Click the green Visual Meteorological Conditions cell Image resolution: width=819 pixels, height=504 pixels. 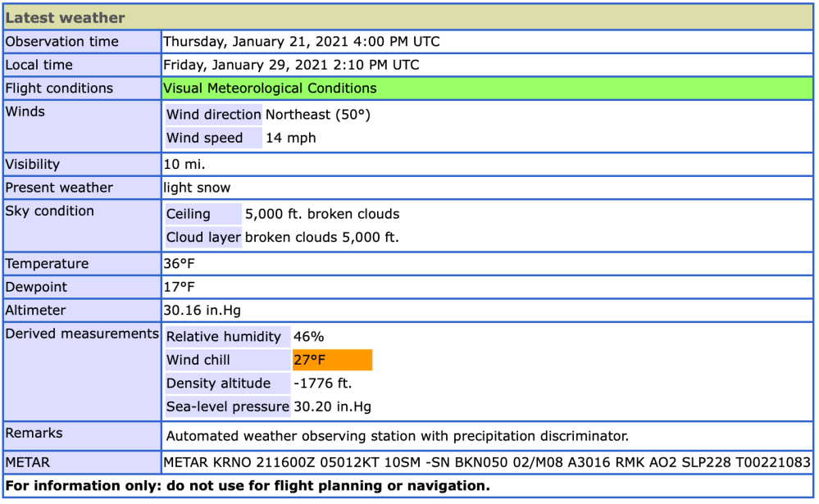270,89
